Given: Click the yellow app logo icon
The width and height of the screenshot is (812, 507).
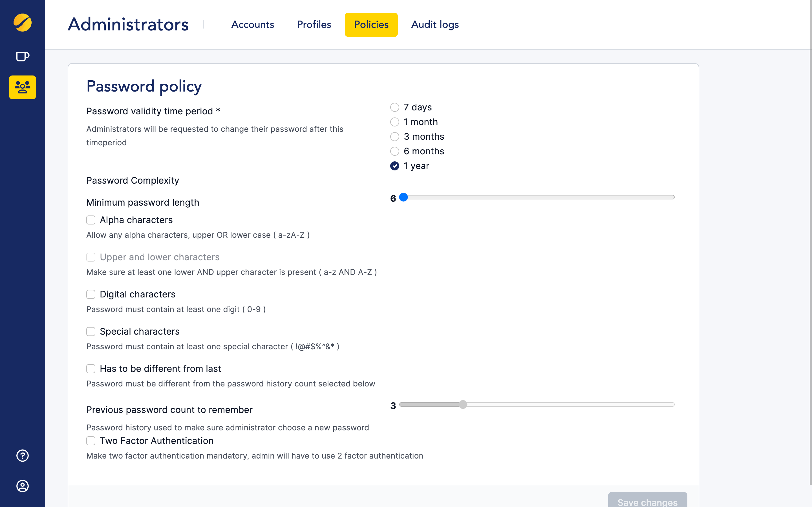Looking at the screenshot, I should click(23, 23).
